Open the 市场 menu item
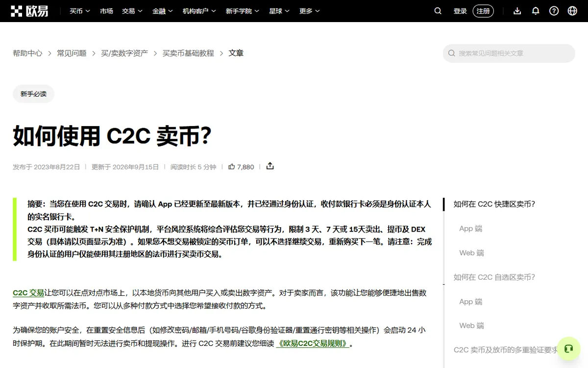The width and height of the screenshot is (588, 368). pos(106,11)
